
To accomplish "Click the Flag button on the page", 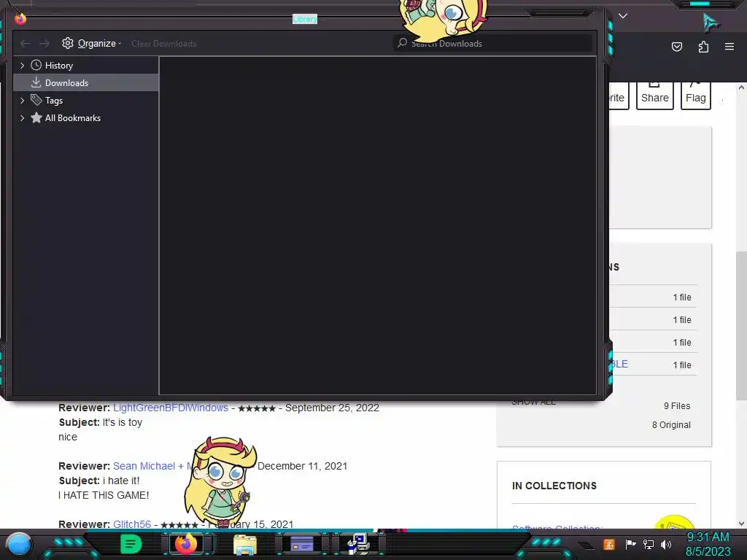I will click(695, 96).
